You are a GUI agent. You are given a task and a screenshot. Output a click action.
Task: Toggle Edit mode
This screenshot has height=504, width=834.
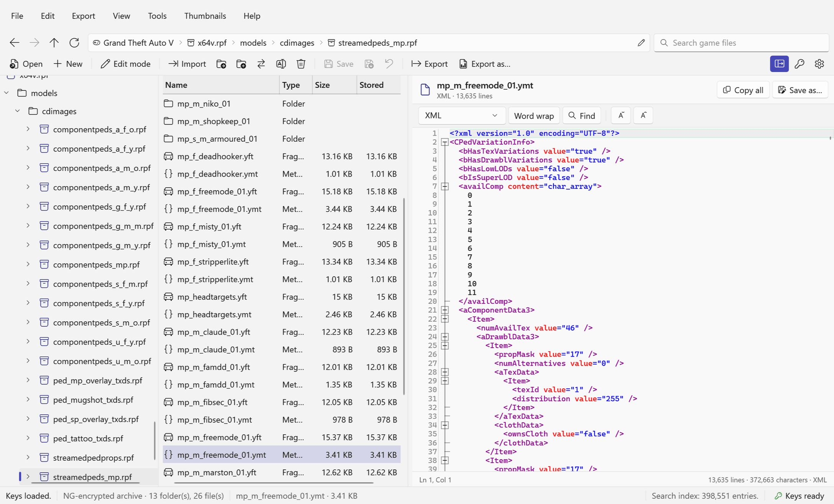coord(125,64)
